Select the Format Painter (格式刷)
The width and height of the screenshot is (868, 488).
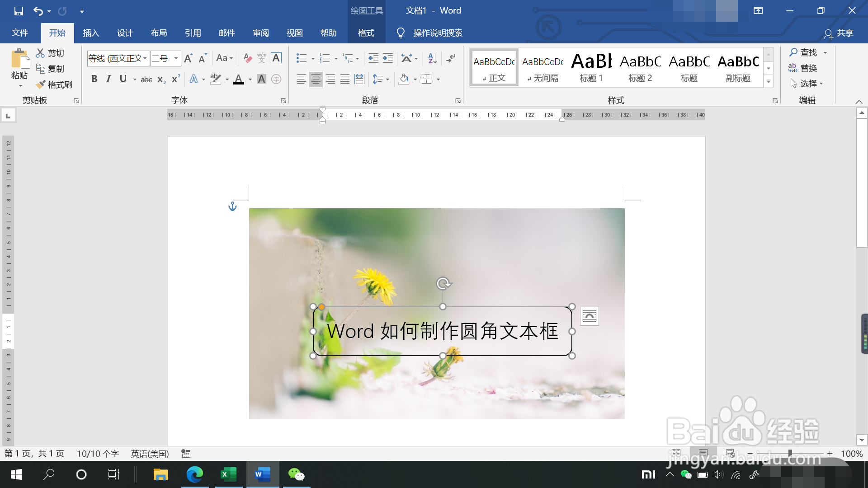click(54, 84)
